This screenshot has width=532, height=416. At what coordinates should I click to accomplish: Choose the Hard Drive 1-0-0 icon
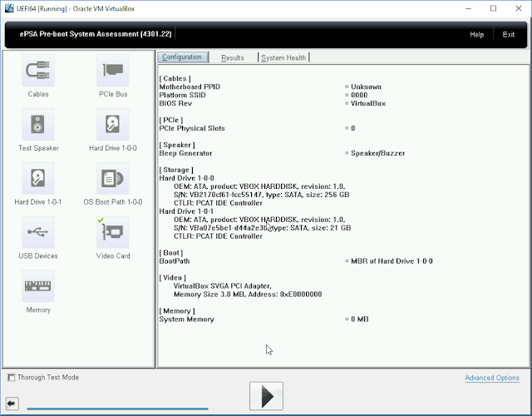point(113,124)
